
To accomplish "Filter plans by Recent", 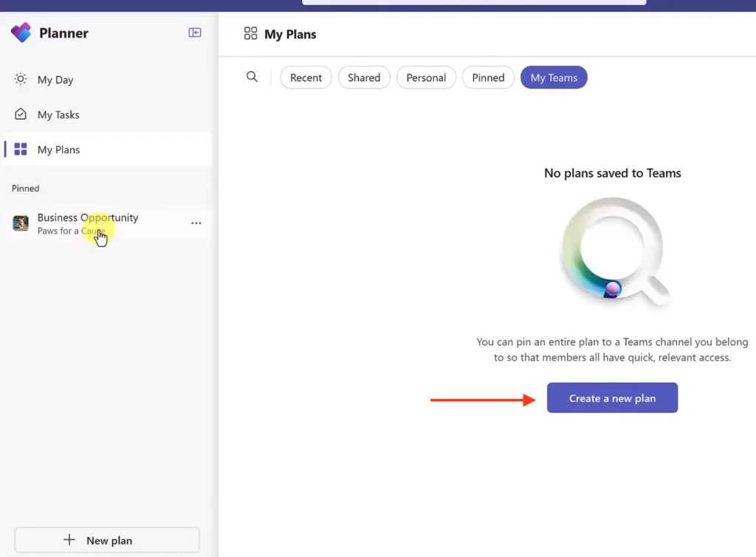I will [x=306, y=77].
